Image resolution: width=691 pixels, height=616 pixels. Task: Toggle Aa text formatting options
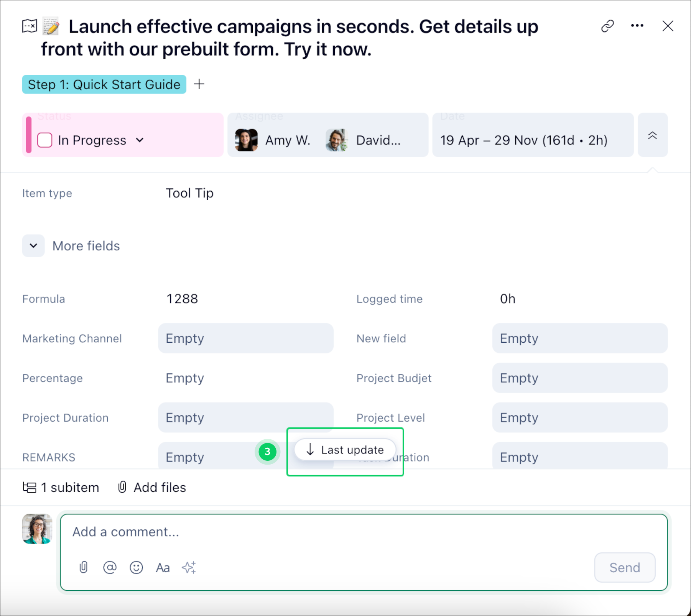tap(163, 568)
